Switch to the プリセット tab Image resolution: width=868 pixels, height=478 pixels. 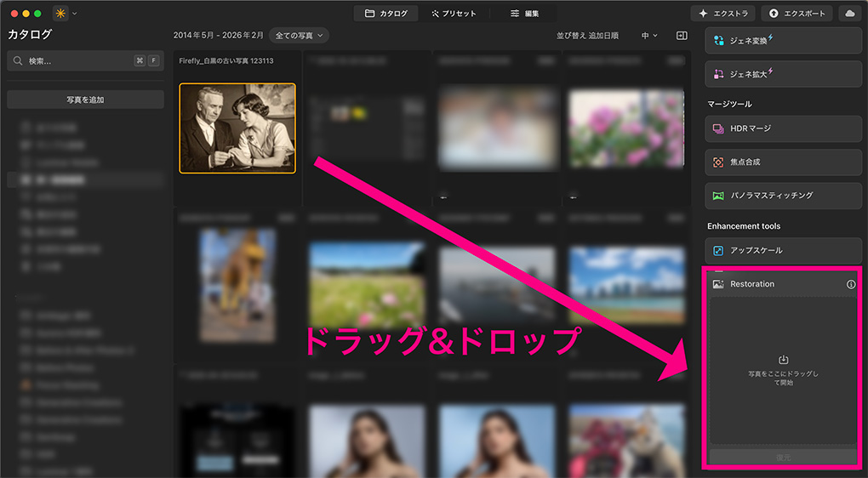point(454,14)
